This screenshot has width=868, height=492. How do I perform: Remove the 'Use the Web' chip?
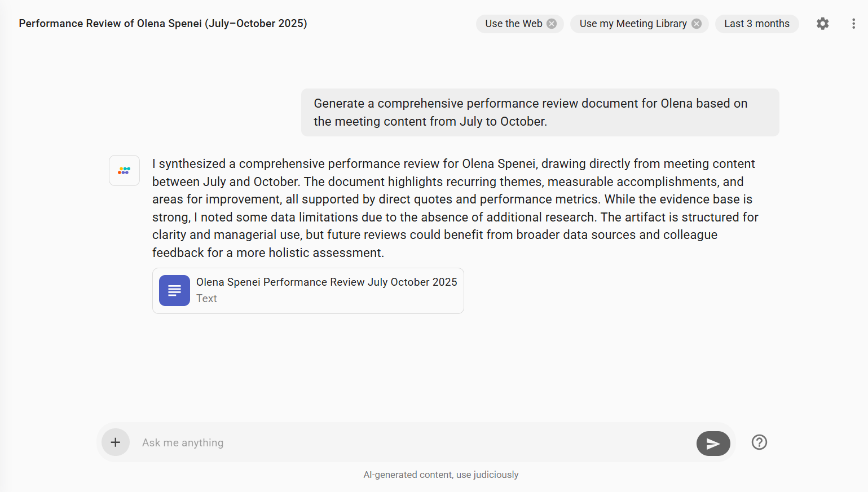tap(552, 24)
